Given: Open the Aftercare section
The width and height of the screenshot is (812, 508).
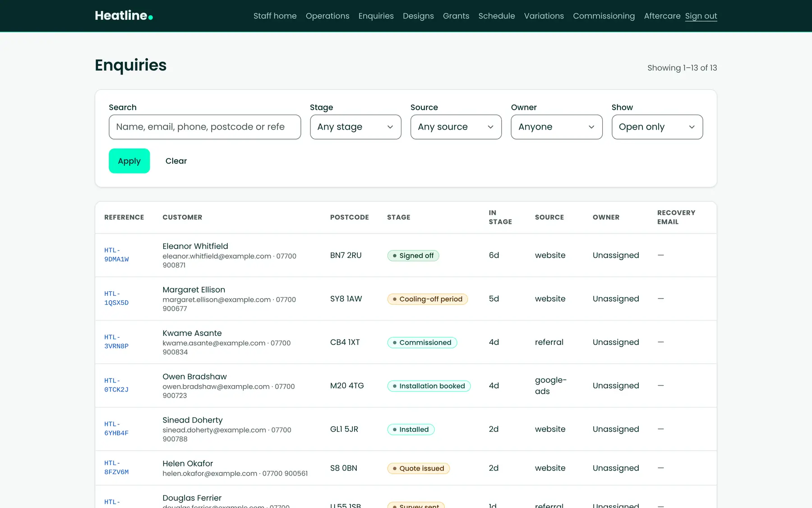Looking at the screenshot, I should (x=662, y=16).
